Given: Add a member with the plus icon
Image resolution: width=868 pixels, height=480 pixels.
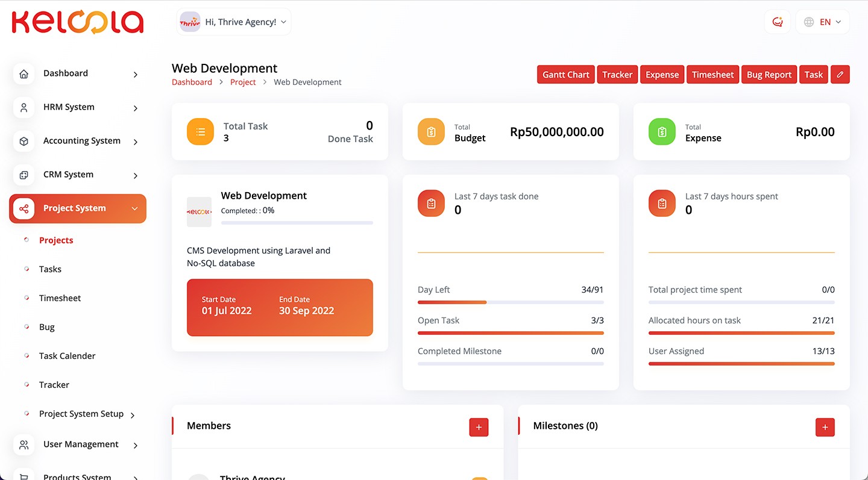Looking at the screenshot, I should point(479,427).
